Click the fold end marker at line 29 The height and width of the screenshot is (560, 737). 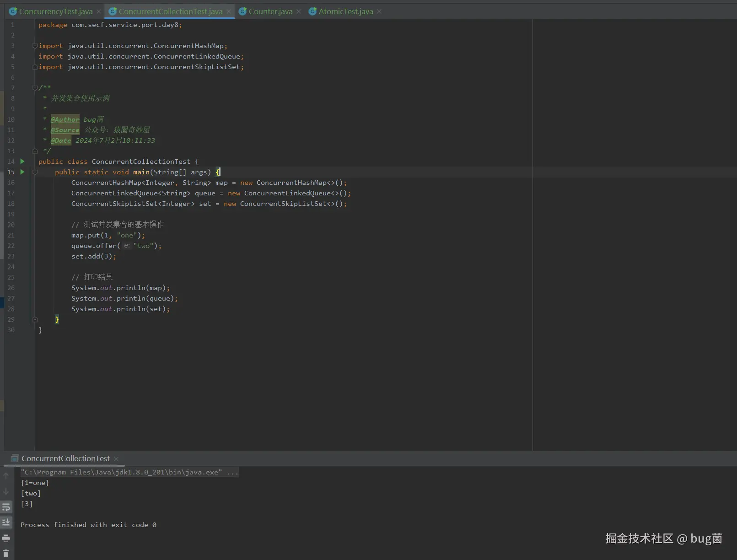pyautogui.click(x=35, y=319)
